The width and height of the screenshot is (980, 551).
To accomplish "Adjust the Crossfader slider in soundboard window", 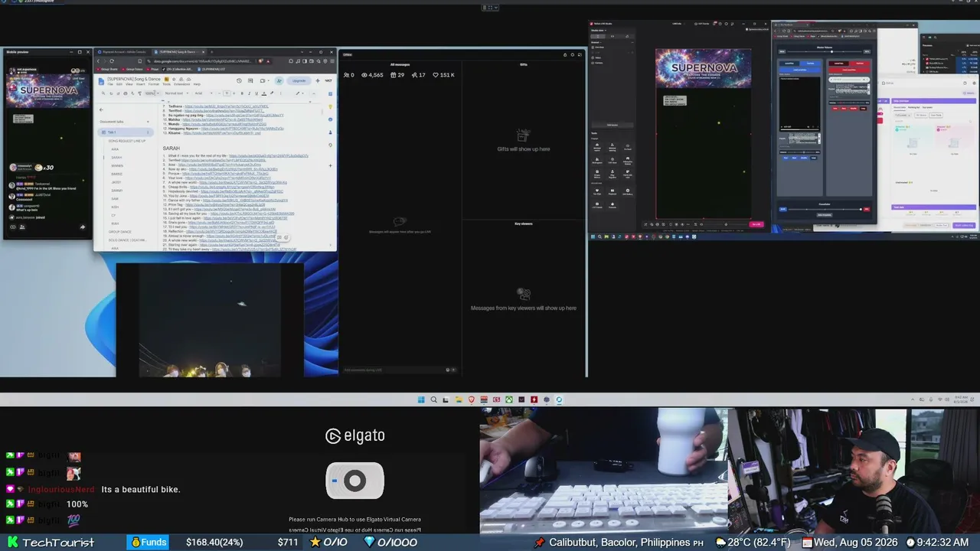I will (x=824, y=209).
